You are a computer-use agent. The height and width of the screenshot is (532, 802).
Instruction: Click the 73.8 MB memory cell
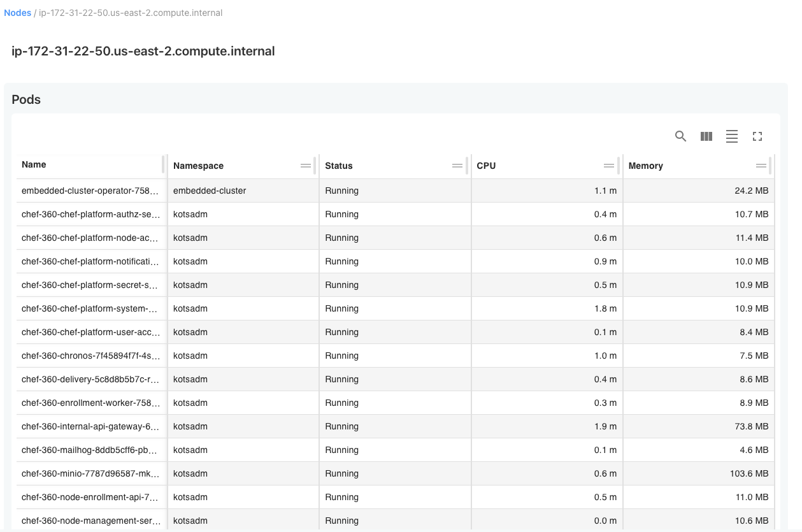tap(752, 426)
